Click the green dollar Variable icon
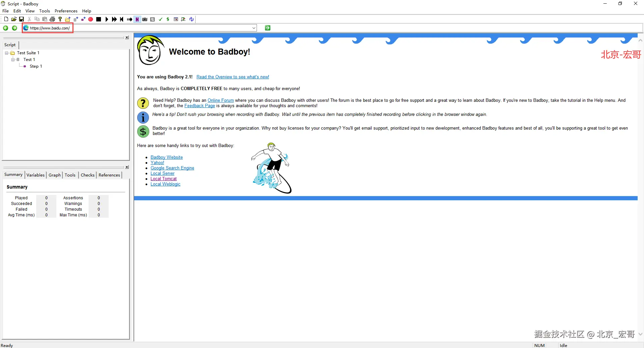This screenshot has height=348, width=644. coord(168,19)
